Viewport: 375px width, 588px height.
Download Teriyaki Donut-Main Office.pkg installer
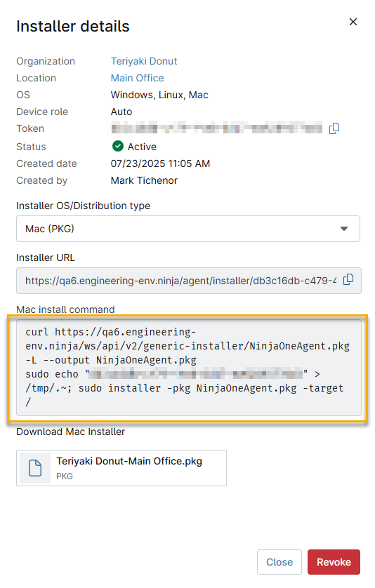(121, 468)
